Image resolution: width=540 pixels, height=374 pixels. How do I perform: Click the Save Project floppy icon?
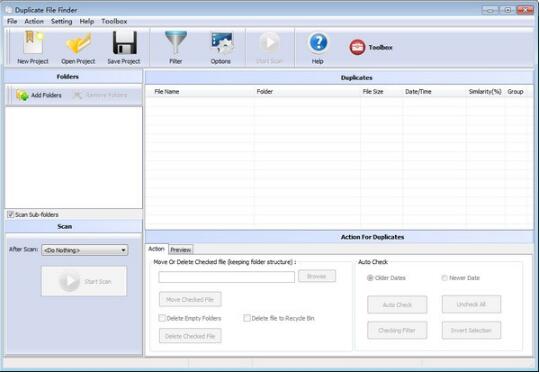(x=124, y=43)
